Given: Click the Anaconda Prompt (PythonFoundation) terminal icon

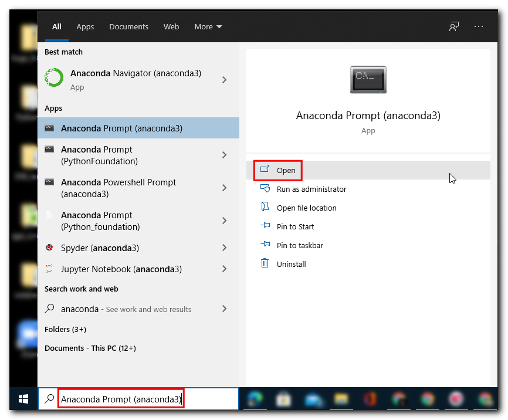Looking at the screenshot, I should [x=49, y=149].
